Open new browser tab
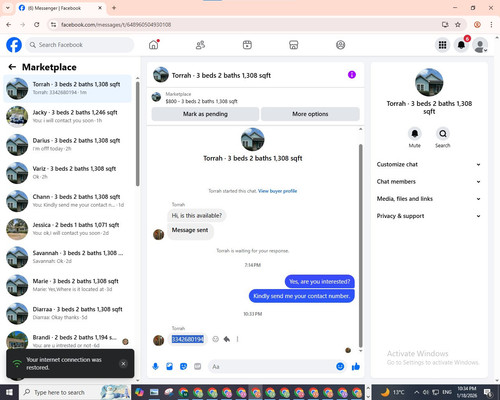500x400 pixels. pos(114,8)
